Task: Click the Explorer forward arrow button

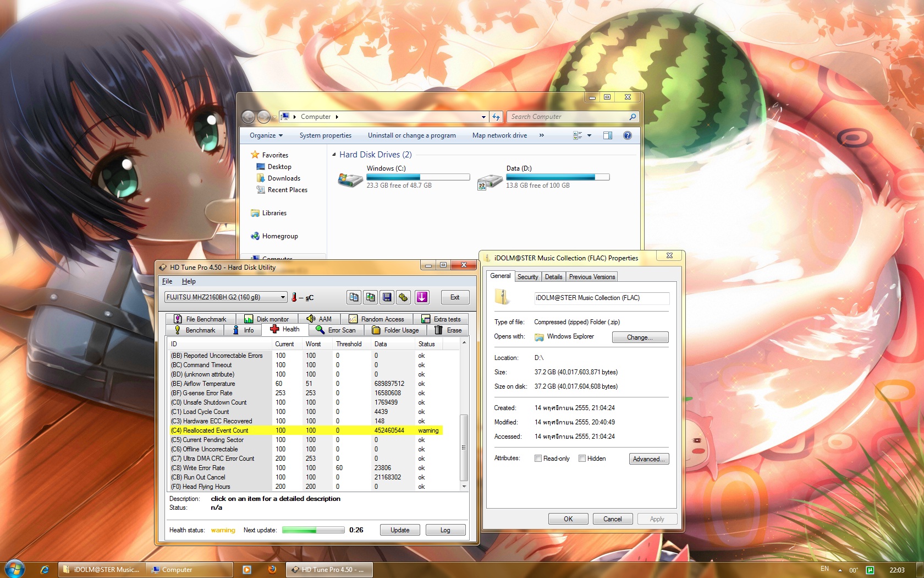Action: click(264, 117)
